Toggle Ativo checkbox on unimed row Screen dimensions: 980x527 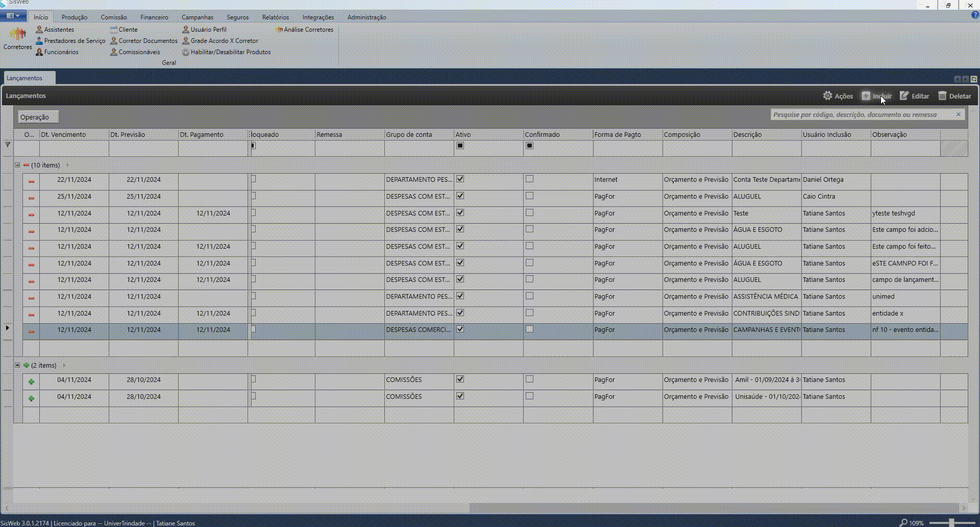[x=460, y=296]
